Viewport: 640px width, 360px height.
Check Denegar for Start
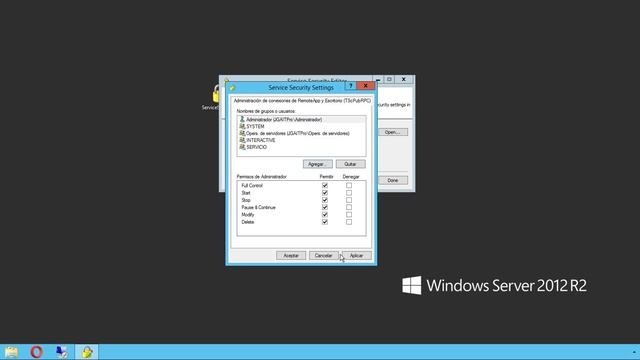[349, 193]
